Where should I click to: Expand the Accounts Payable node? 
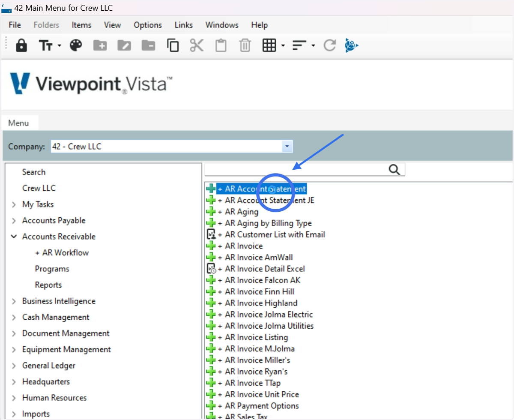14,221
